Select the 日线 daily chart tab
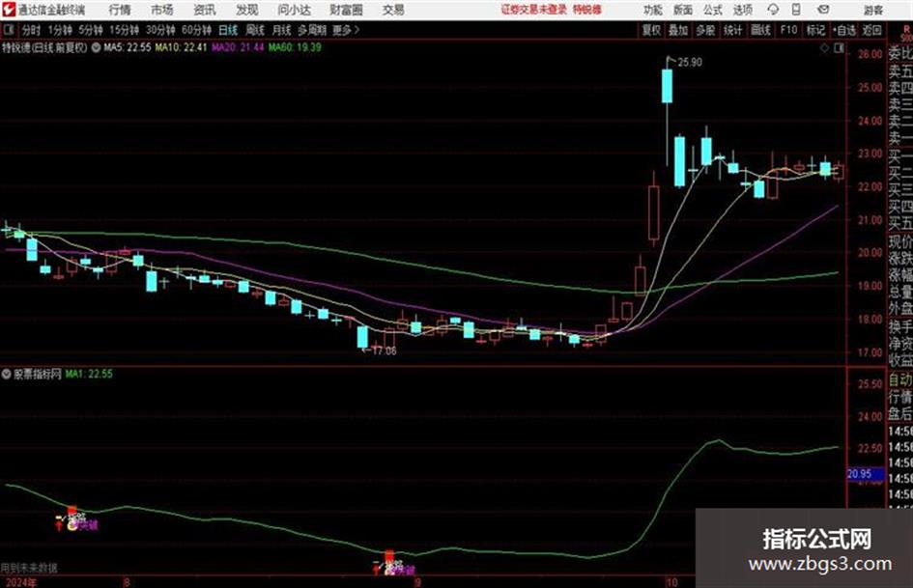 click(228, 30)
